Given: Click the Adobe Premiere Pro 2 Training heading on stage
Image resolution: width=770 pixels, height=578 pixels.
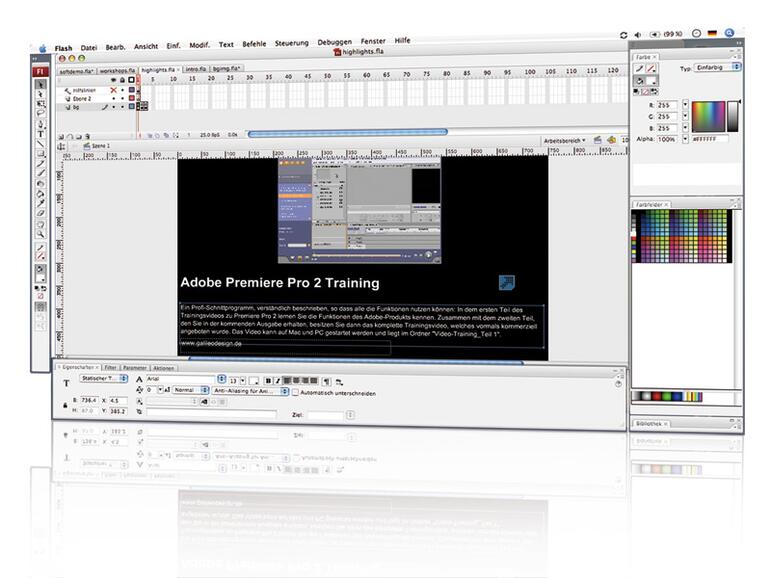Looking at the screenshot, I should [x=280, y=283].
